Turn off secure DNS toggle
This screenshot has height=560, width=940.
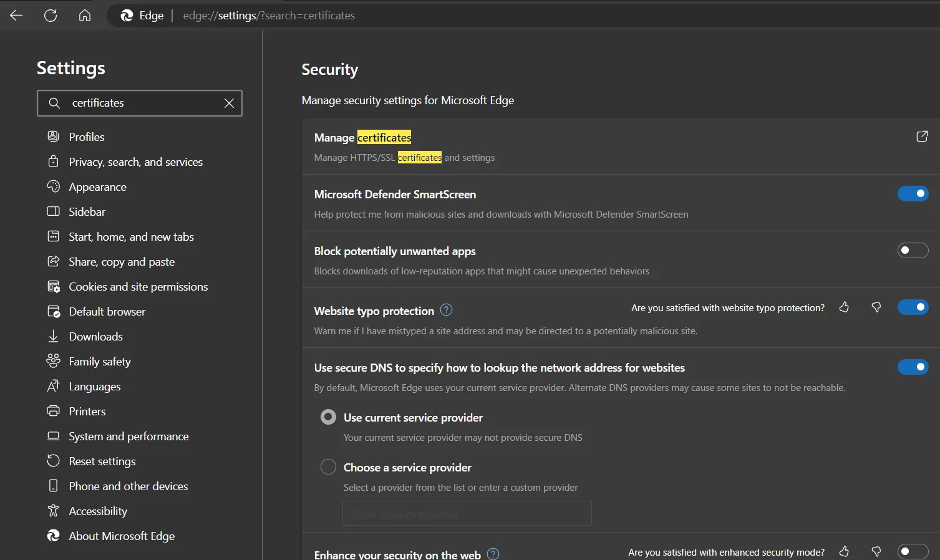tap(913, 367)
